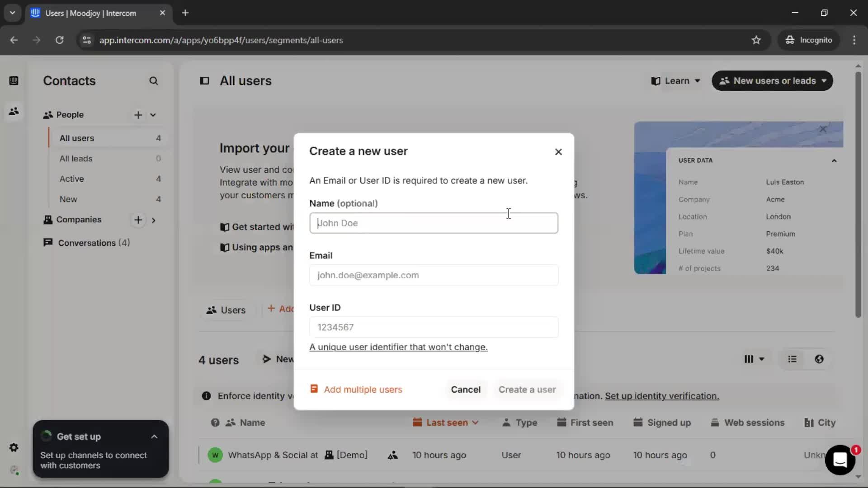Click the page vertical scrollbar
Viewport: 868px width, 488px height.
pos(858,194)
